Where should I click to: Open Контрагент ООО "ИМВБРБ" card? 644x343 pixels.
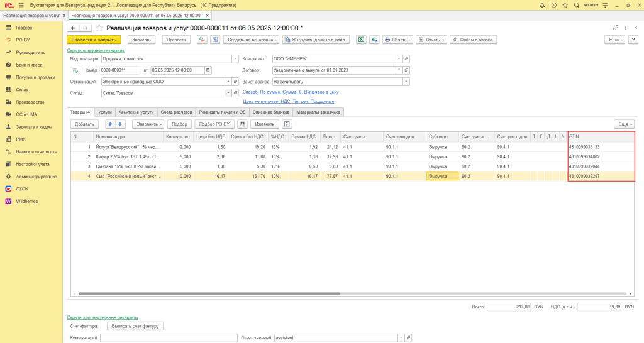(x=406, y=58)
